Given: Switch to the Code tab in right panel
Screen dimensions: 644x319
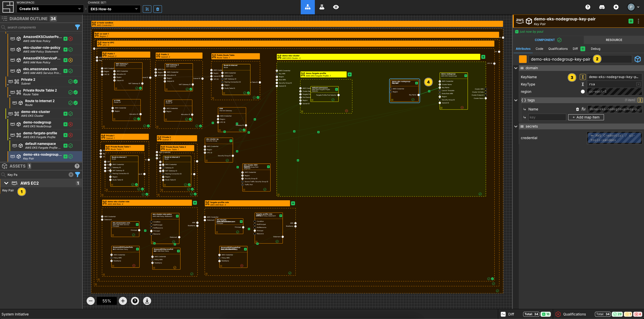Looking at the screenshot, I should point(539,48).
